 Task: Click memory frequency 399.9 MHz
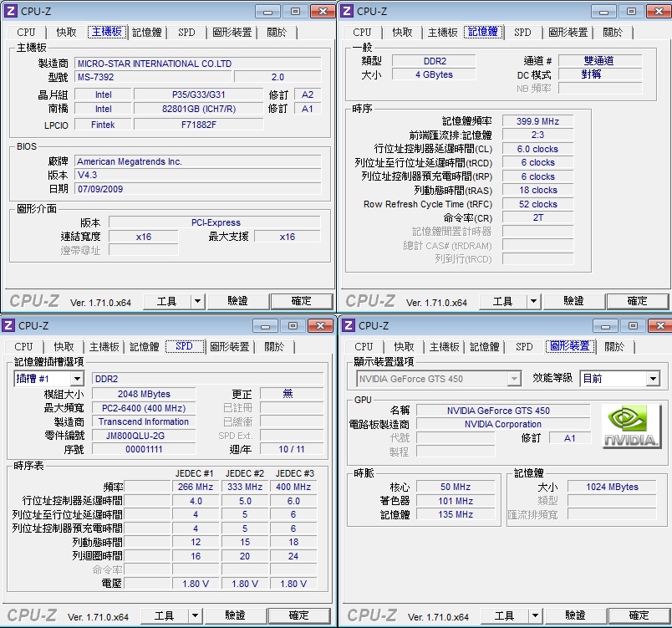pos(538,121)
